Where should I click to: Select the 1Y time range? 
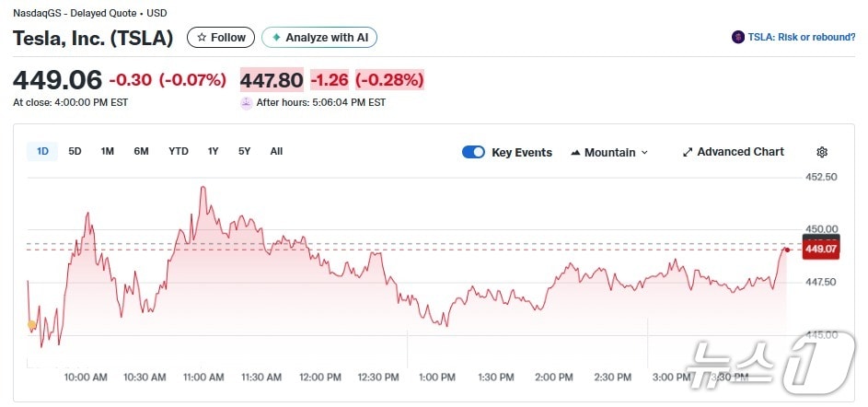(214, 151)
